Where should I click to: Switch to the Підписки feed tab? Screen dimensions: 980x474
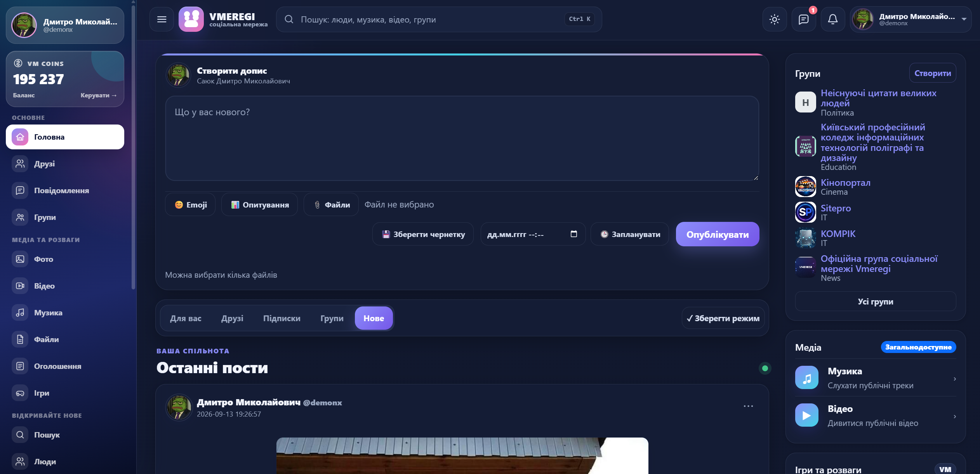tap(282, 318)
